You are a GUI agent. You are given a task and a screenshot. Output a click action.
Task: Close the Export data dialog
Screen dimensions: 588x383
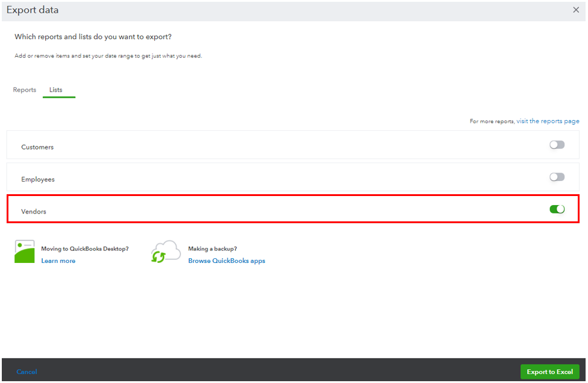(x=576, y=10)
